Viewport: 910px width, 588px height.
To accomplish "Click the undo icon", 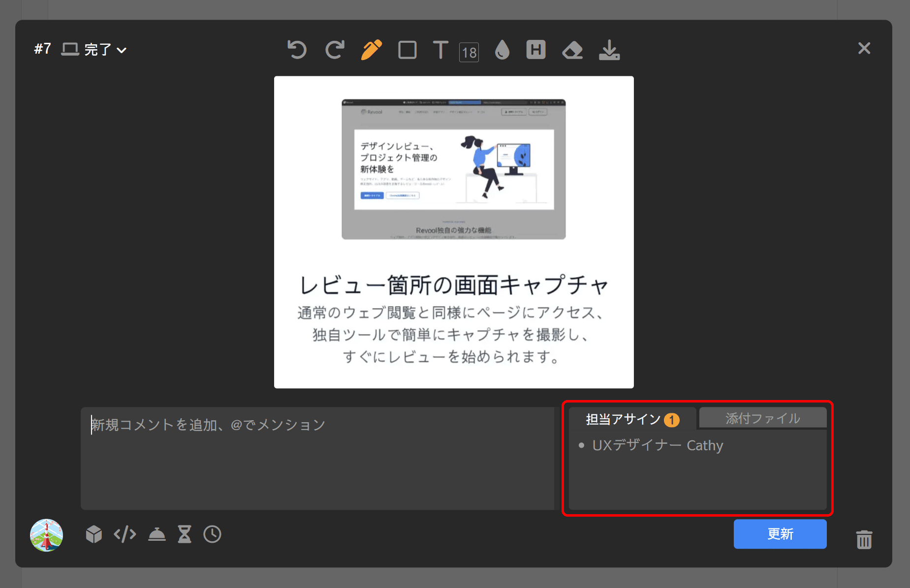I will (297, 50).
